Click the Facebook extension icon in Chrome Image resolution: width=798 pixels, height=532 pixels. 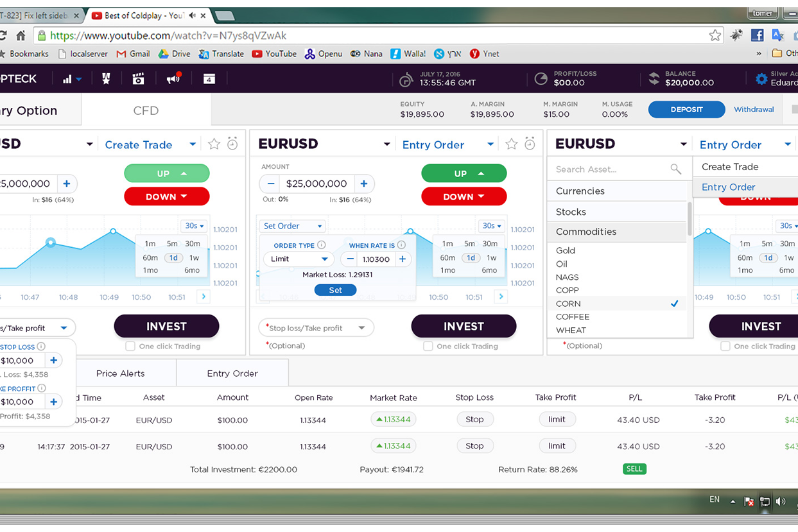click(757, 35)
